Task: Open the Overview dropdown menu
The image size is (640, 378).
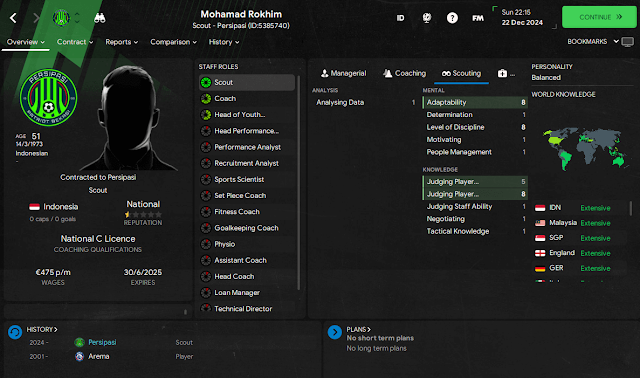Action: (25, 42)
